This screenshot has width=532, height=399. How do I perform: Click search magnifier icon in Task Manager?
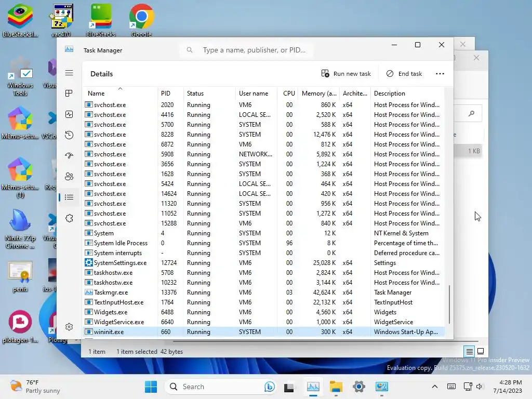tap(190, 50)
